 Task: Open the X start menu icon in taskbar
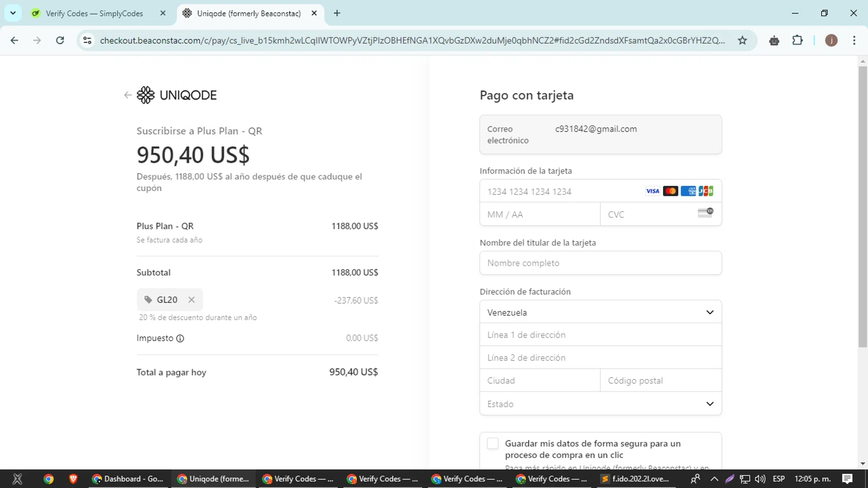(x=17, y=479)
